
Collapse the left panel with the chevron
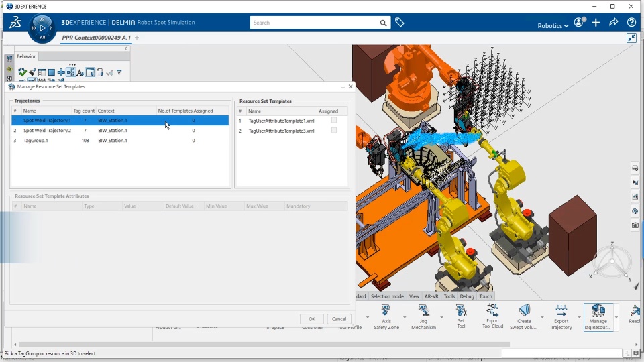point(126,48)
